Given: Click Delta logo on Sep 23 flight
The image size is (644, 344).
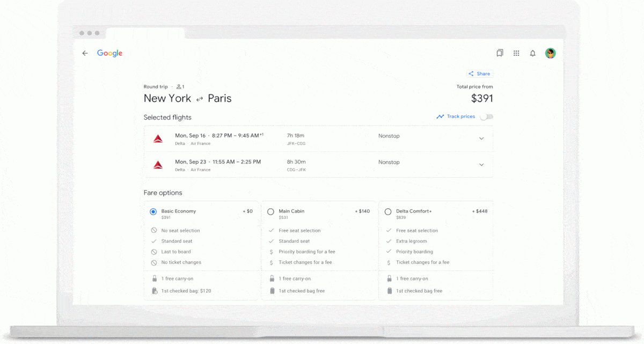Looking at the screenshot, I should tap(158, 165).
